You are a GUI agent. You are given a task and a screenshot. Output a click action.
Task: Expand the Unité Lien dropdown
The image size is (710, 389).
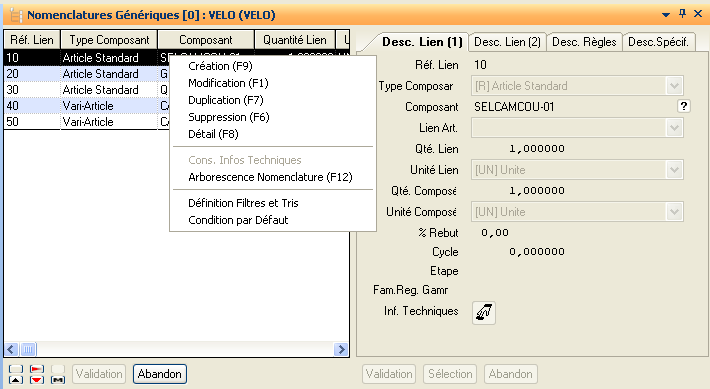[674, 170]
